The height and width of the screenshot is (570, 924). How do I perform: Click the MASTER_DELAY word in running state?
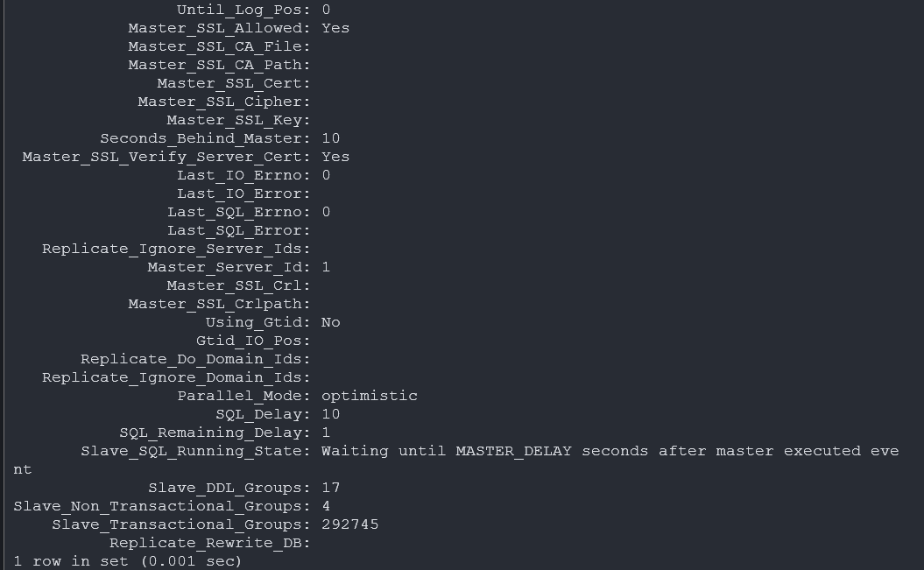pos(513,451)
